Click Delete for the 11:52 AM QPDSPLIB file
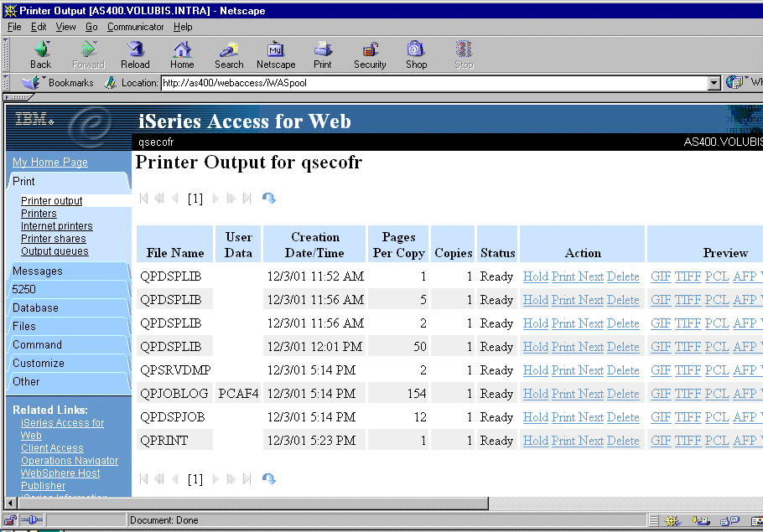 click(x=623, y=276)
